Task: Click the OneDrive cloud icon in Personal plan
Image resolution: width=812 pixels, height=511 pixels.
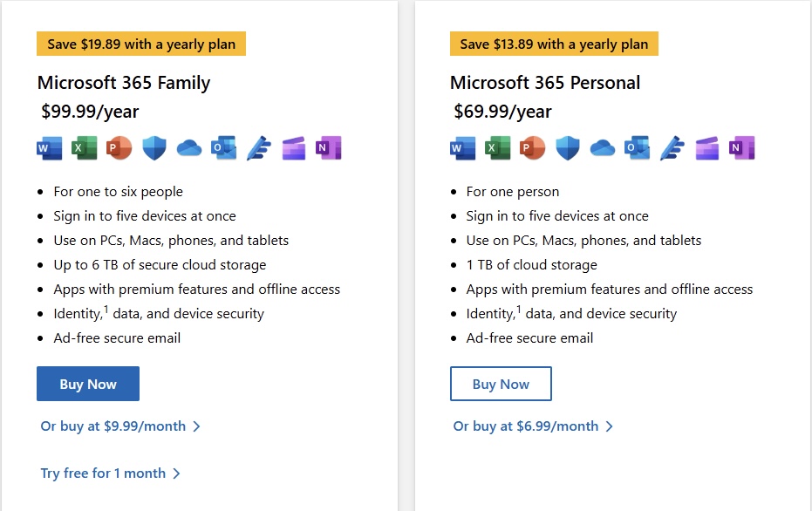Action: coord(603,148)
